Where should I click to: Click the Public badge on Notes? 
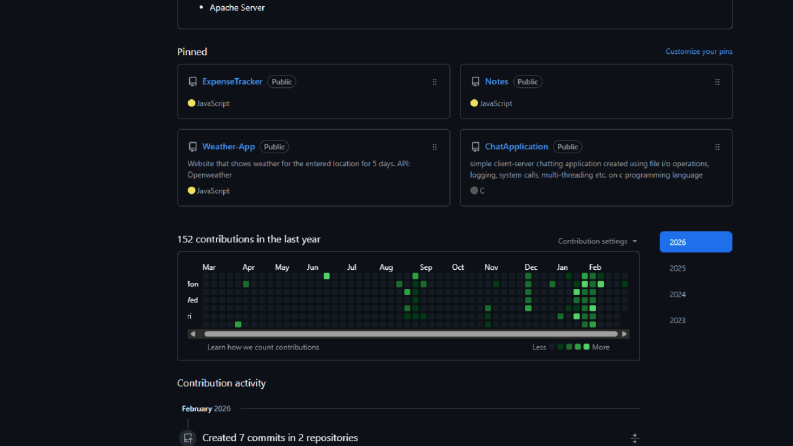(x=527, y=82)
